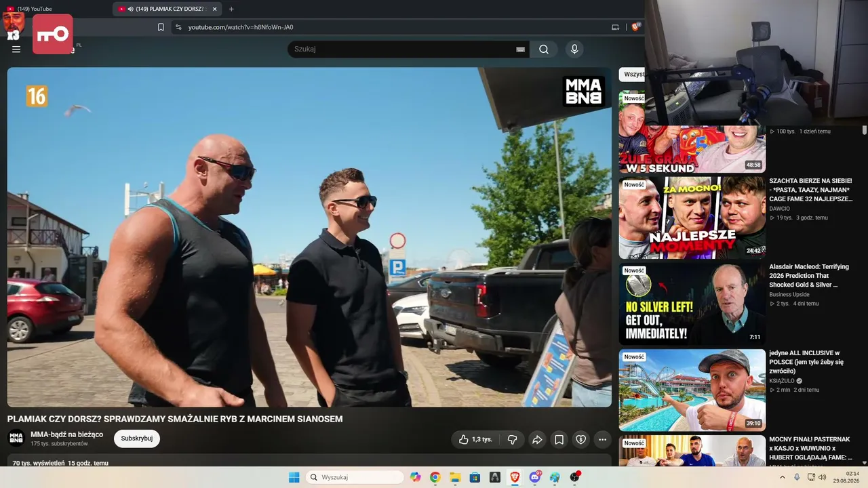Open volume settings in the system tray
Viewport: 868px width, 488px height.
point(823,477)
